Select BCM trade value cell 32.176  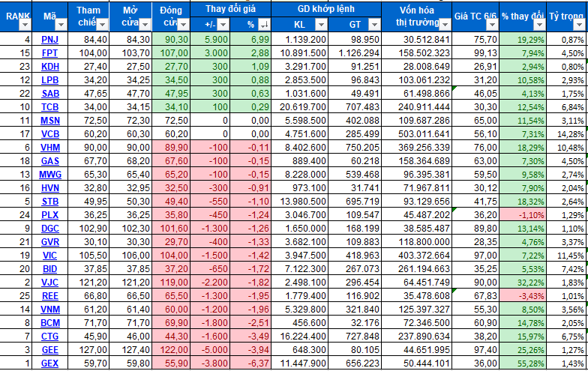coord(355,322)
